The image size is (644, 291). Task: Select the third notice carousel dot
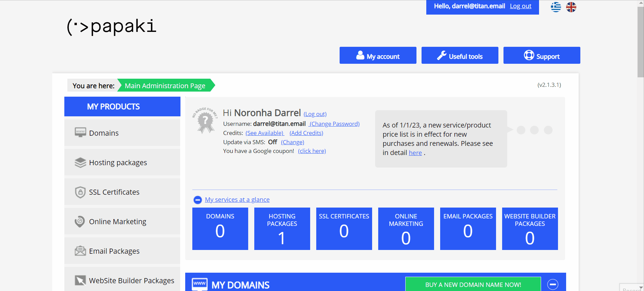click(x=548, y=130)
